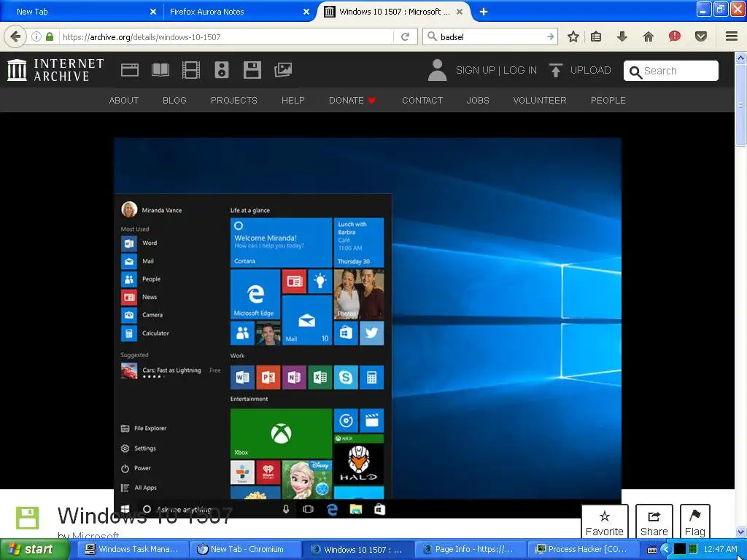Open the downloads arrow icon
Screen dimensions: 747x560
[622, 36]
